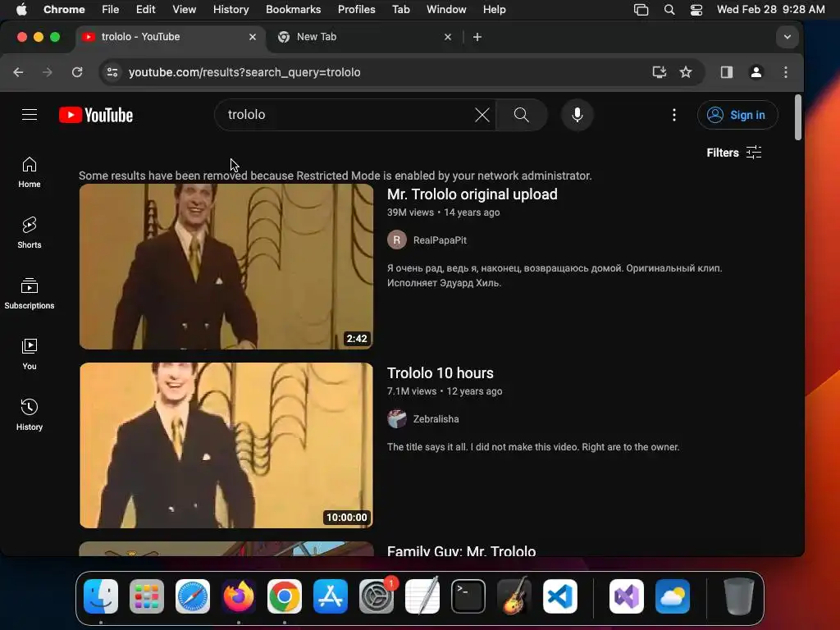Open YouTube settings three-dot menu

coord(674,115)
